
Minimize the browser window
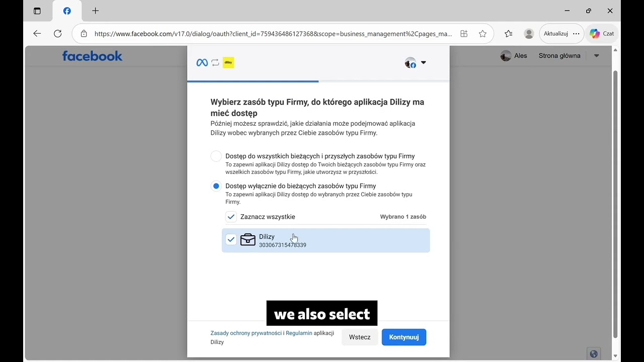(x=567, y=11)
